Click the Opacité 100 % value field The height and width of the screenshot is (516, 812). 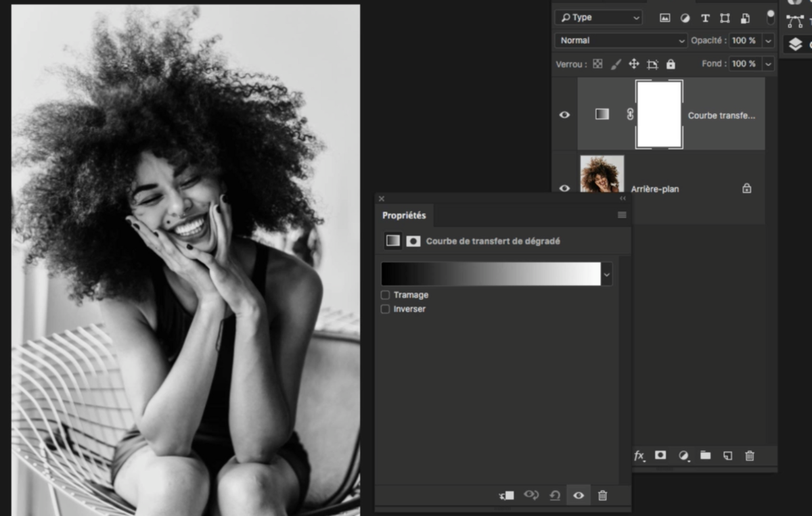pos(745,41)
